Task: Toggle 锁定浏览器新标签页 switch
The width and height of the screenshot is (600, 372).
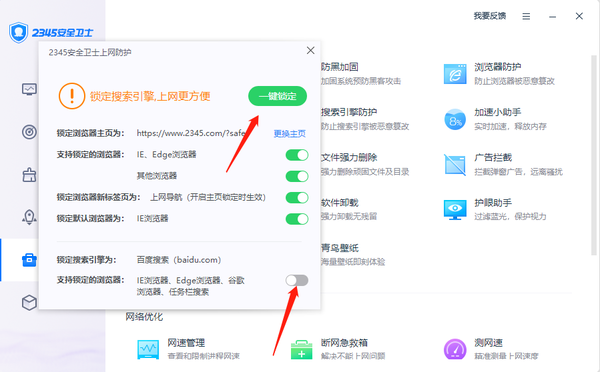Action: point(297,197)
